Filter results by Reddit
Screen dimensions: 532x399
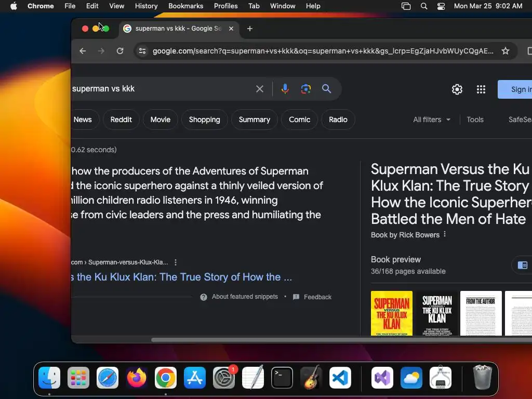(121, 119)
